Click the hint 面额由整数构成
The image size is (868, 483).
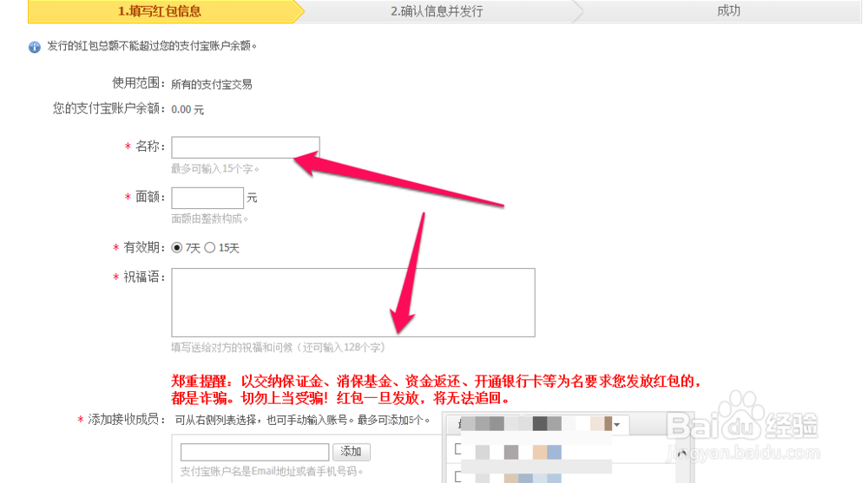click(209, 219)
